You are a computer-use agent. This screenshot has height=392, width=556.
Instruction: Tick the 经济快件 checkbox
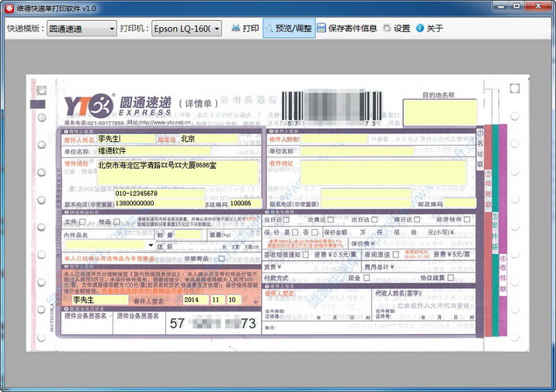pos(467,220)
